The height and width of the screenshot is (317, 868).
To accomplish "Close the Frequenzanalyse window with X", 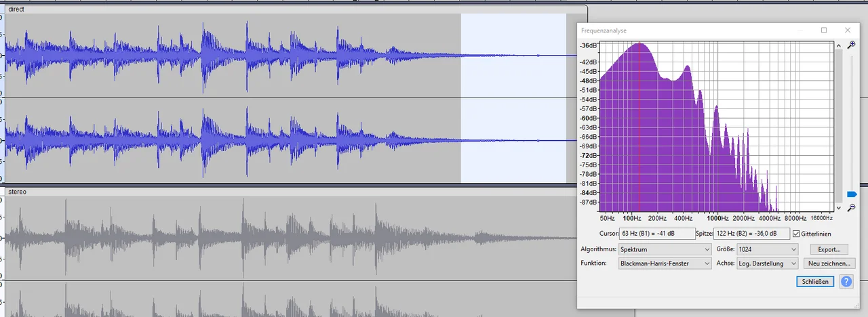I will [x=848, y=30].
